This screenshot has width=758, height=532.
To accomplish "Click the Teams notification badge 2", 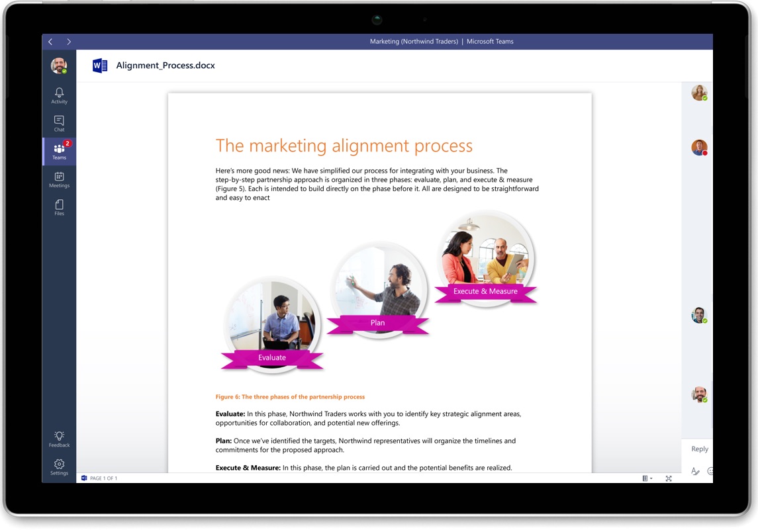I will 68,143.
